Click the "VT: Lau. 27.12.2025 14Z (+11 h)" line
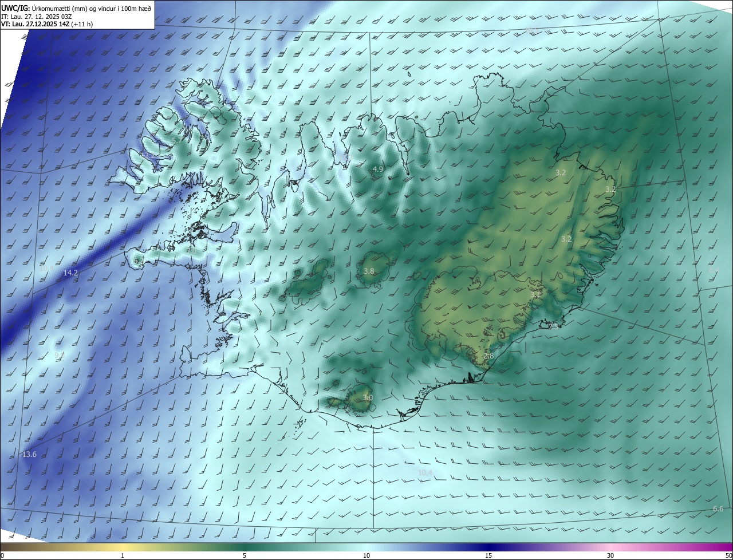 pyautogui.click(x=47, y=24)
